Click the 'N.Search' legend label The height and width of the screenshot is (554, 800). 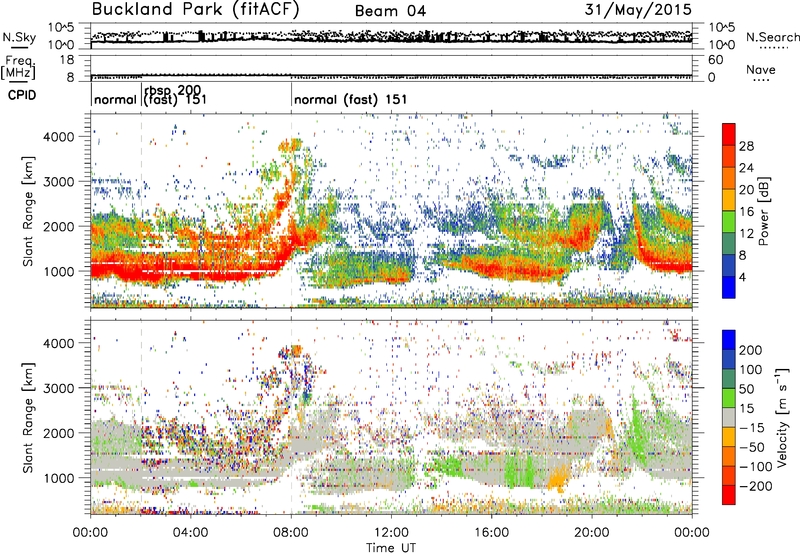[x=772, y=37]
